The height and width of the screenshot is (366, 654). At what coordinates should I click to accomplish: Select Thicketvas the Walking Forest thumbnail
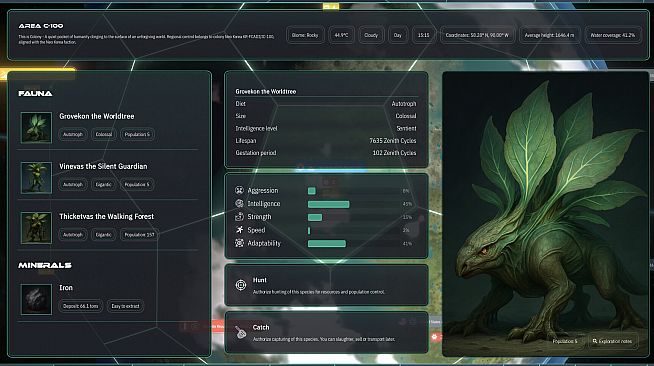pyautogui.click(x=36, y=228)
